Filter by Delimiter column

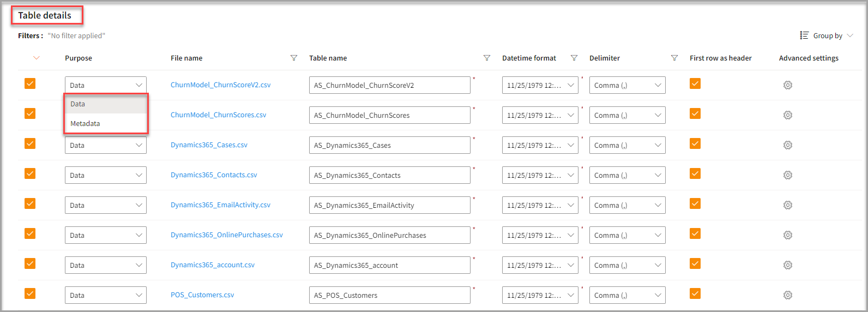coord(674,58)
